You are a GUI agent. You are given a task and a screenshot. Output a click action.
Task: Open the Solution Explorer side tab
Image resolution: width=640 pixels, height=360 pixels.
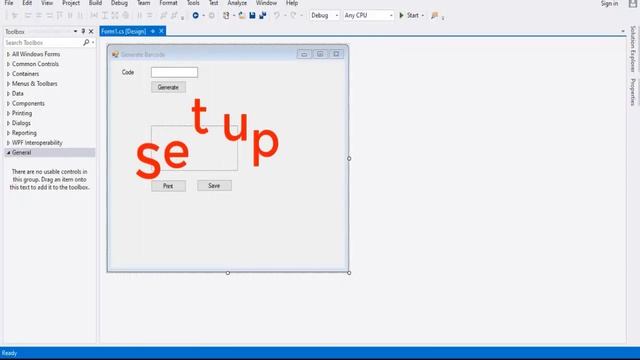[x=633, y=49]
